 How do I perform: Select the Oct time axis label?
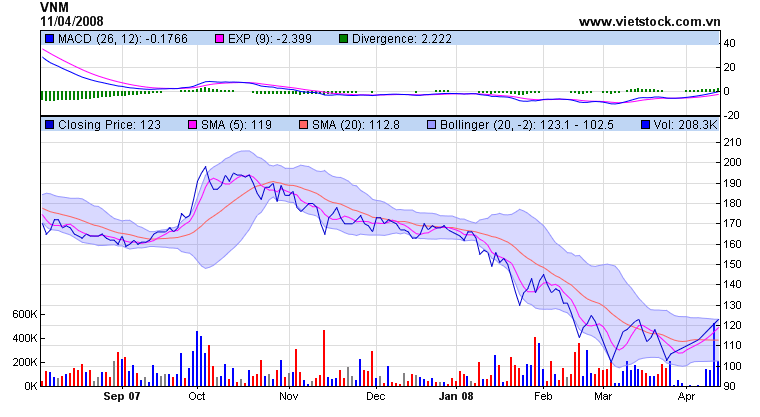(196, 396)
